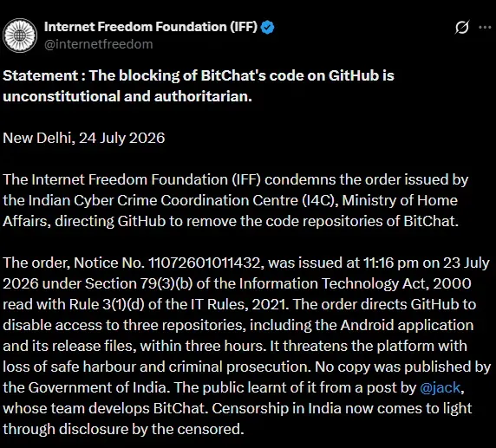Click the final line 'through disclosure by the censored'
Screen dimensions: 496x448
(x=123, y=429)
